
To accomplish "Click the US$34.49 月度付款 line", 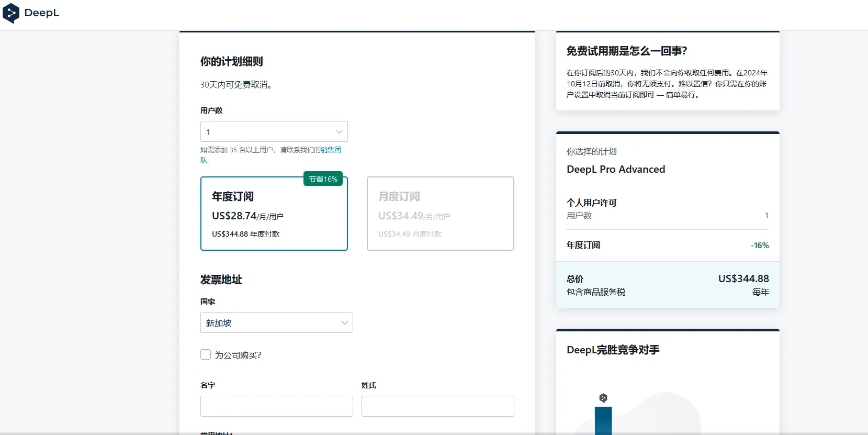I will pyautogui.click(x=410, y=234).
